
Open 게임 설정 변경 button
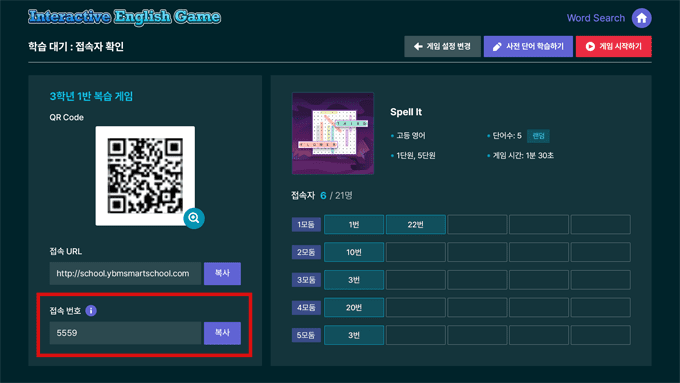442,46
